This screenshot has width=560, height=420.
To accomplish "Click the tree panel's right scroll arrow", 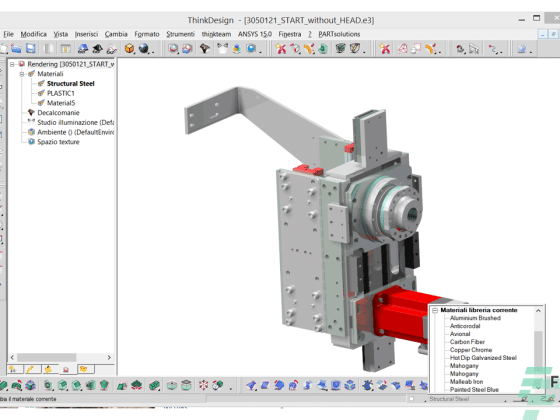I will (x=109, y=357).
